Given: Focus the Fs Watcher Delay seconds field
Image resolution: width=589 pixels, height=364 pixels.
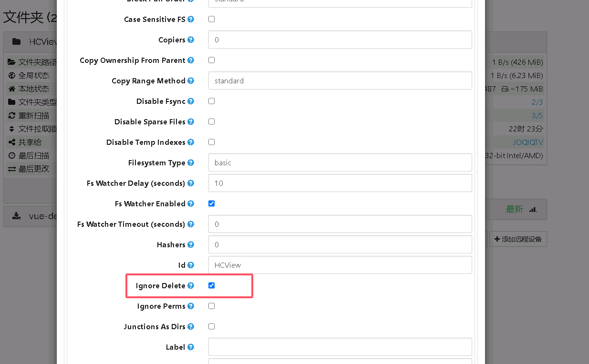Looking at the screenshot, I should coord(340,183).
